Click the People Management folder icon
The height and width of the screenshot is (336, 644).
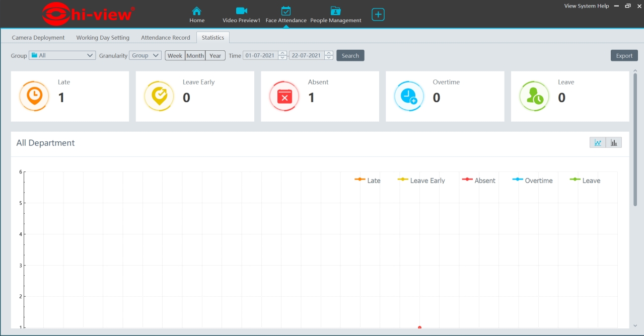click(335, 11)
